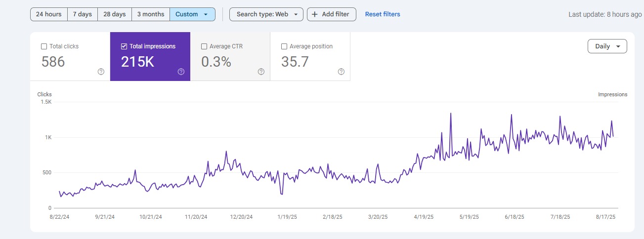644x239 pixels.
Task: Click help icon in Average CTR card
Action: (x=261, y=72)
